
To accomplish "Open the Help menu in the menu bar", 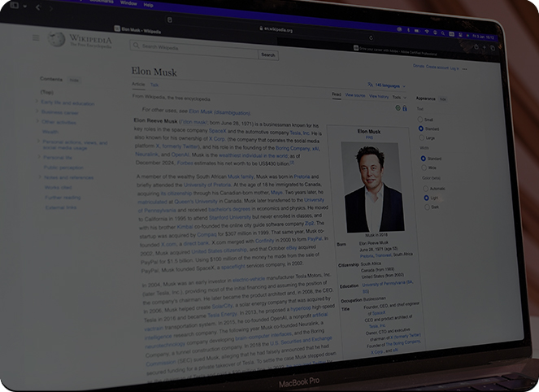I will pos(148,4).
